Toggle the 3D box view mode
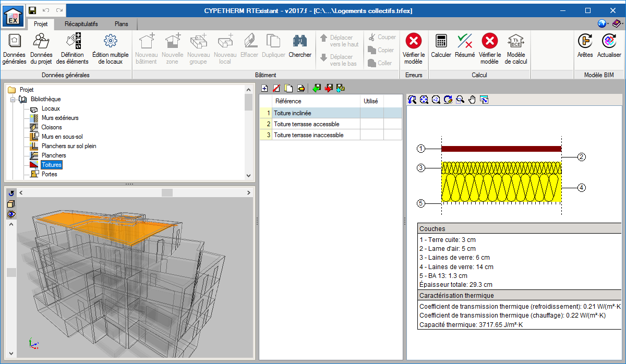The width and height of the screenshot is (626, 364). pos(11,203)
